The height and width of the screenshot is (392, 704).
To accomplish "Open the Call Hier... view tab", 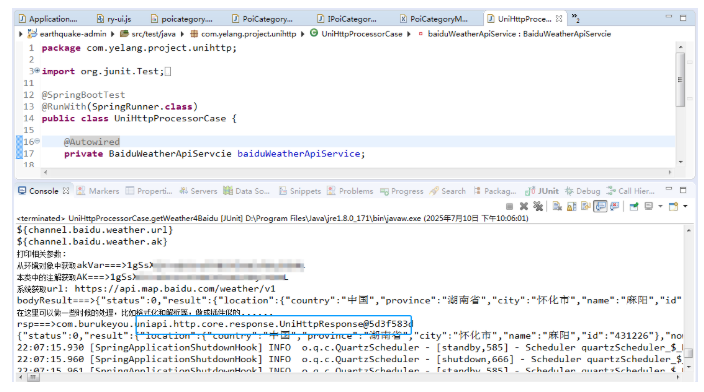I will pos(630,191).
